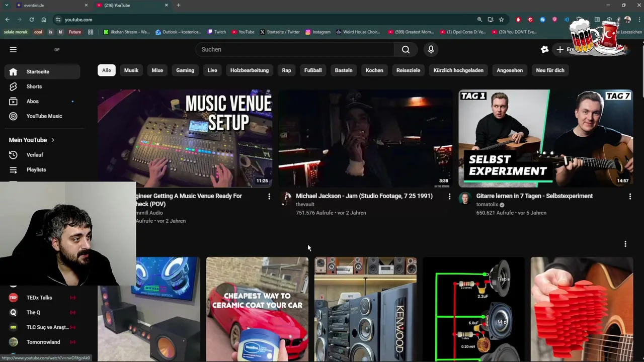Image resolution: width=644 pixels, height=362 pixels.
Task: Open Michael Jackson - Jam video title
Action: pos(364,196)
